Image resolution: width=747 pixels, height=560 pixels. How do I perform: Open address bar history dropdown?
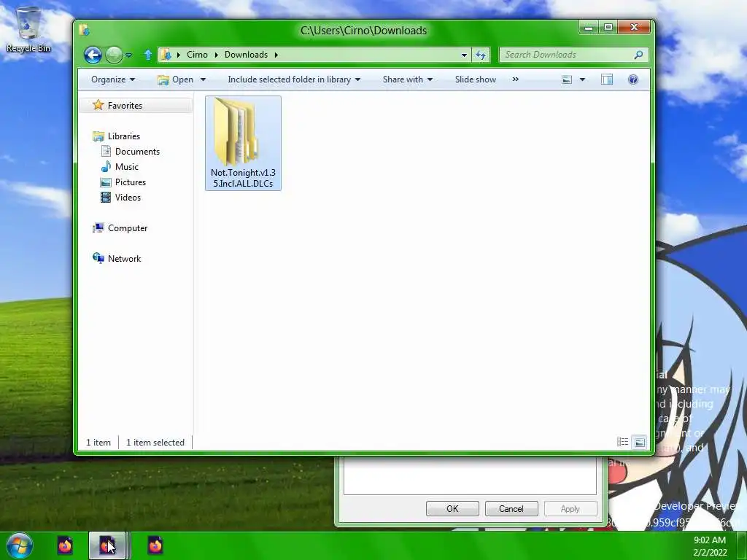[464, 55]
